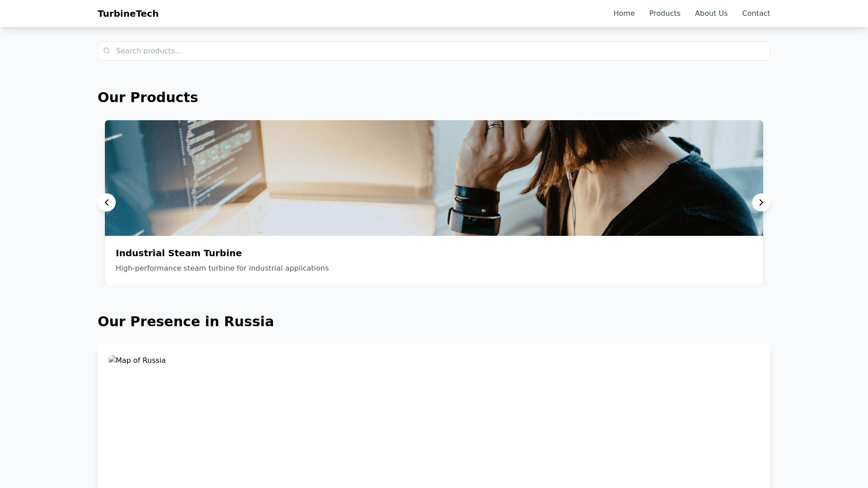Viewport: 868px width, 488px height.
Task: Click the Map of Russia alt text
Action: click(141, 361)
